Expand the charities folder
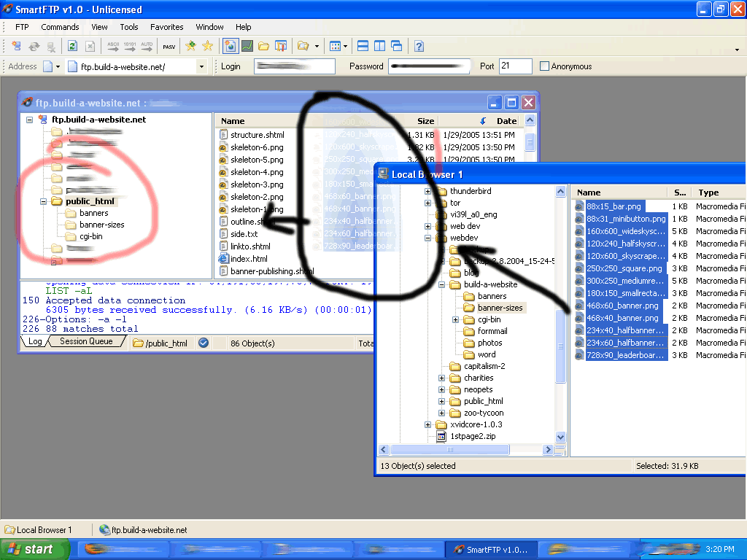The width and height of the screenshot is (747, 560). pyautogui.click(x=441, y=378)
